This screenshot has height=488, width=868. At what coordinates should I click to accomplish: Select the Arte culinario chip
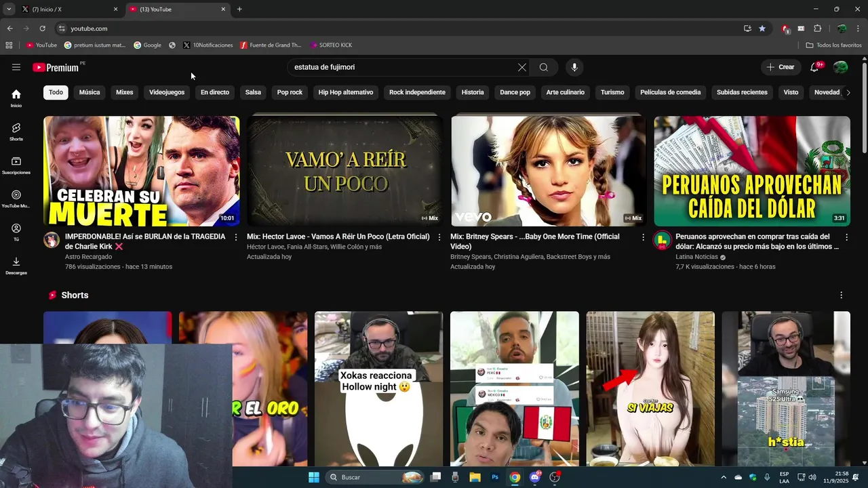click(x=566, y=92)
